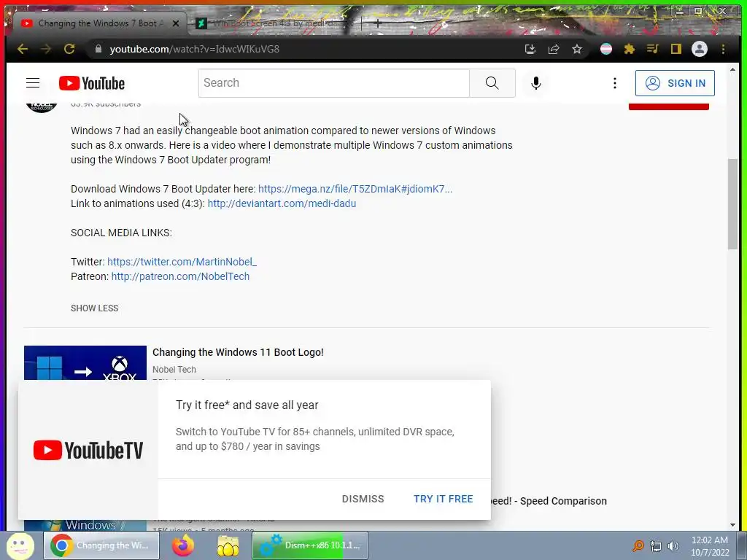This screenshot has width=747, height=560.
Task: Click Chrome taskbar button
Action: [101, 545]
